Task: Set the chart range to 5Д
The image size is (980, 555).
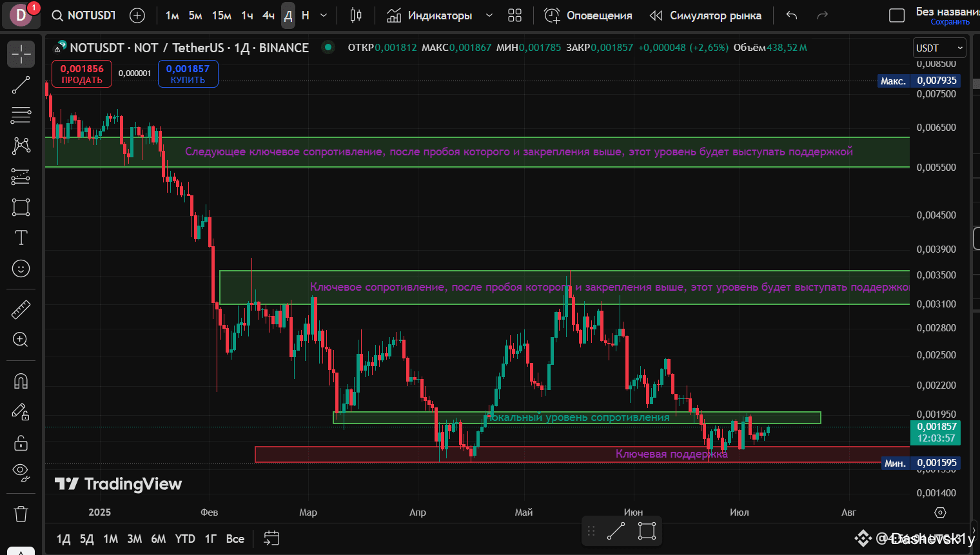Action: 86,539
